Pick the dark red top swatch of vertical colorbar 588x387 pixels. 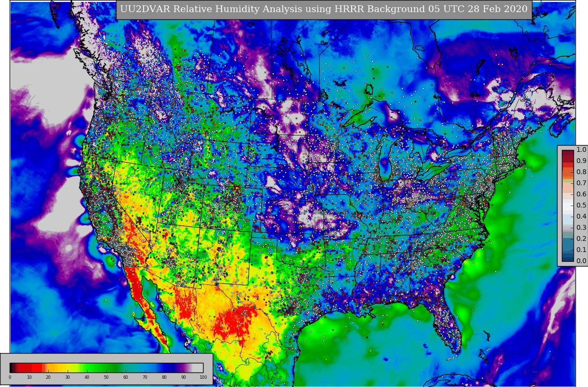click(568, 154)
